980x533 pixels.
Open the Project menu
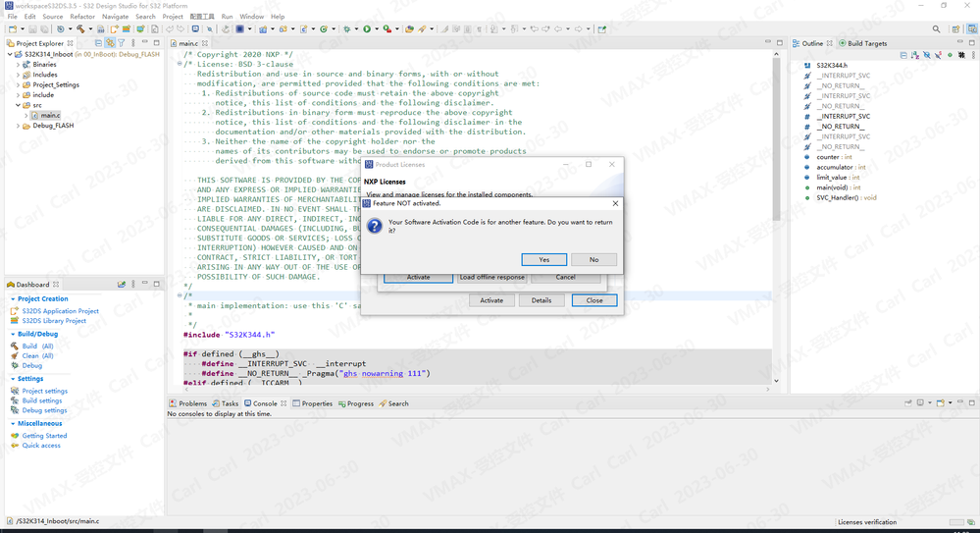[173, 17]
